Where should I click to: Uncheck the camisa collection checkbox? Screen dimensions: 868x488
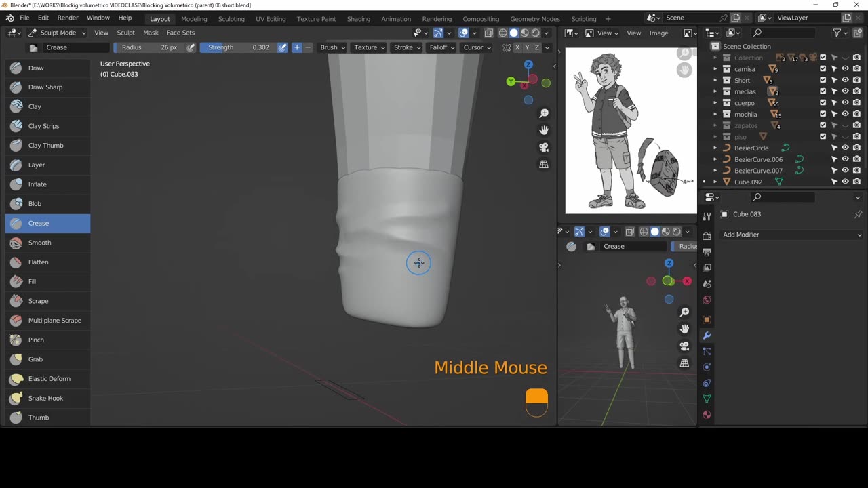[823, 69]
